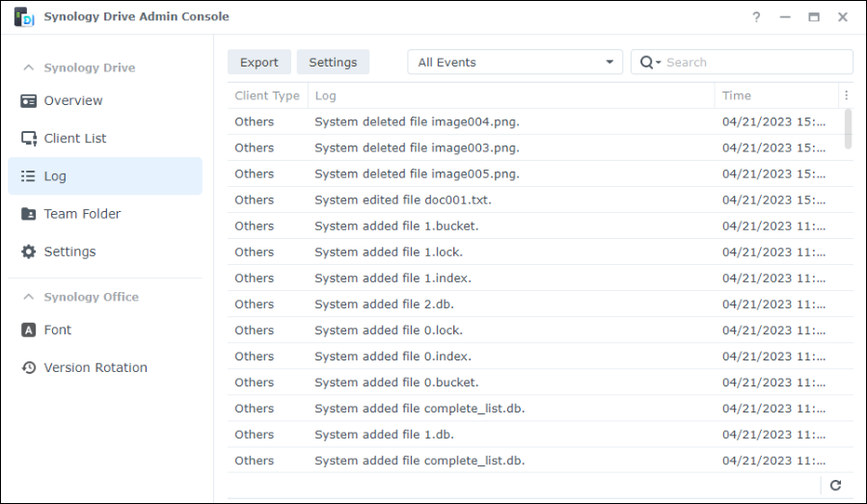Click the Log column header
The image size is (867, 504).
(511, 95)
